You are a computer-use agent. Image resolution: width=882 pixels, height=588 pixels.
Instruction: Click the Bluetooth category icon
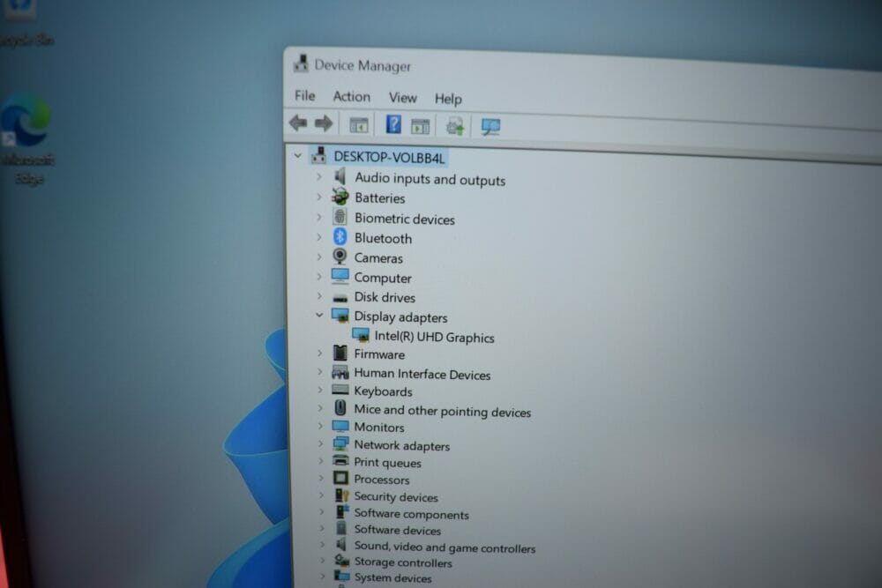point(340,236)
